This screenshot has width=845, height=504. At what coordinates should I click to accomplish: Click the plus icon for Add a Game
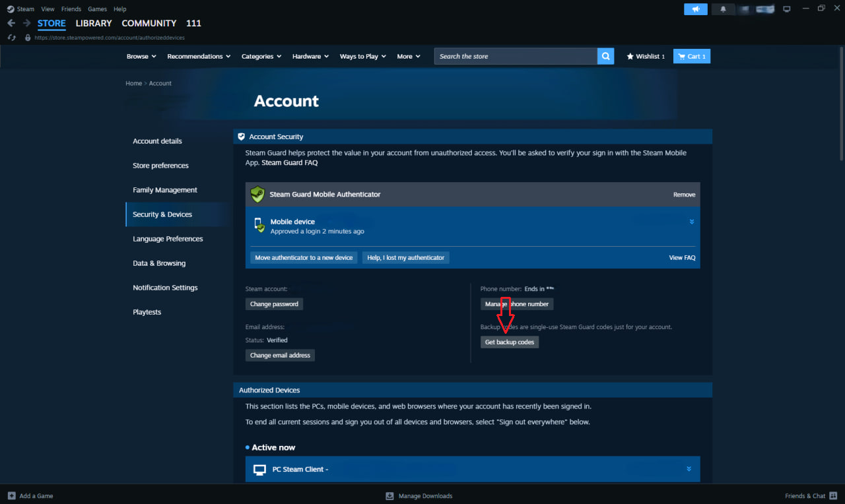[x=11, y=495]
